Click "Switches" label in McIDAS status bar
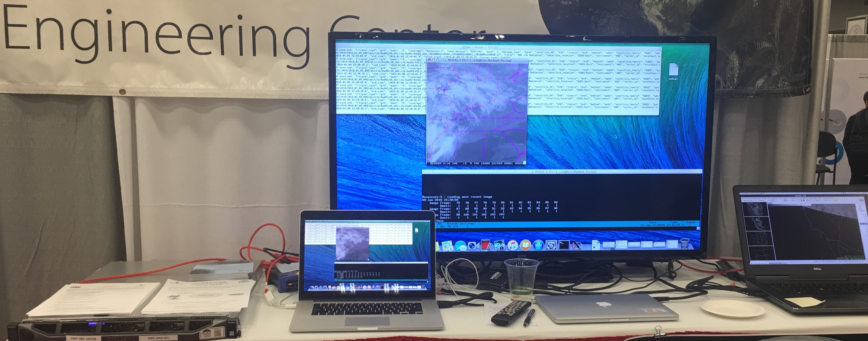The height and width of the screenshot is (341, 868). click(467, 224)
